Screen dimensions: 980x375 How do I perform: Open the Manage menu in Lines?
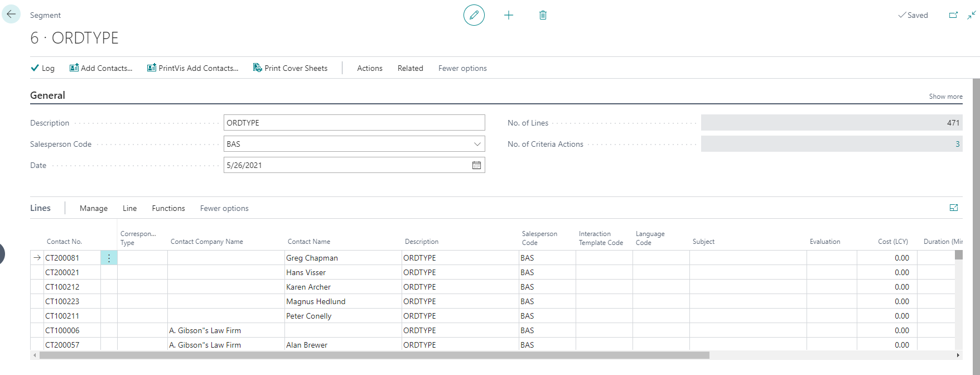(x=94, y=208)
